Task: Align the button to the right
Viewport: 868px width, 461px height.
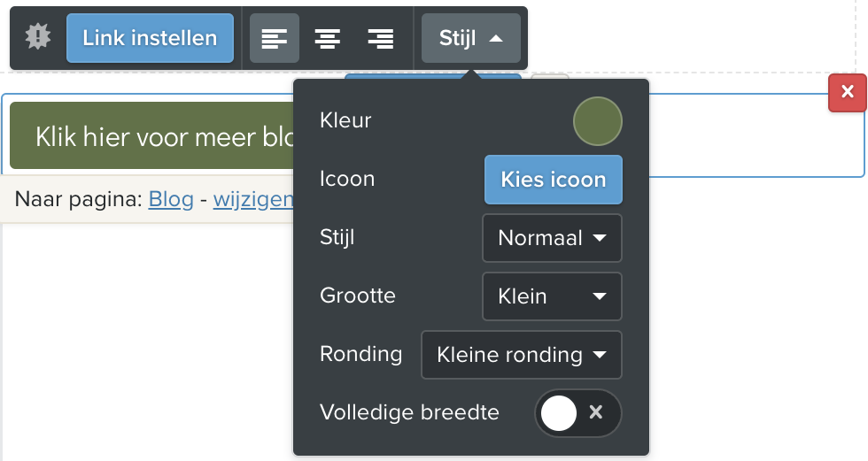Action: click(x=381, y=38)
